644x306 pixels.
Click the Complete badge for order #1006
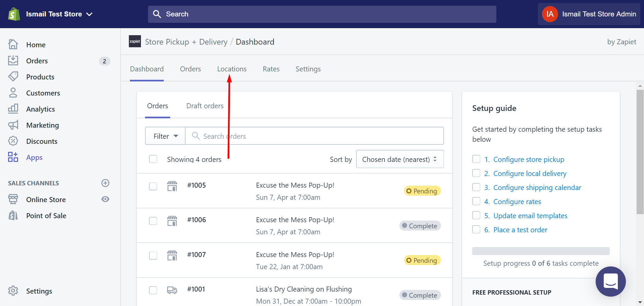tap(420, 226)
